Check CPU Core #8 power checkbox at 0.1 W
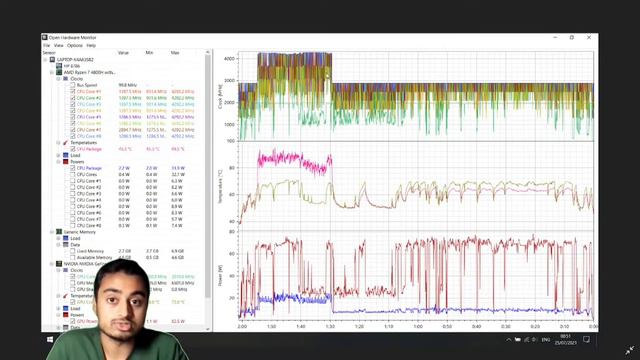Image resolution: width=640 pixels, height=360 pixels. pos(73,225)
